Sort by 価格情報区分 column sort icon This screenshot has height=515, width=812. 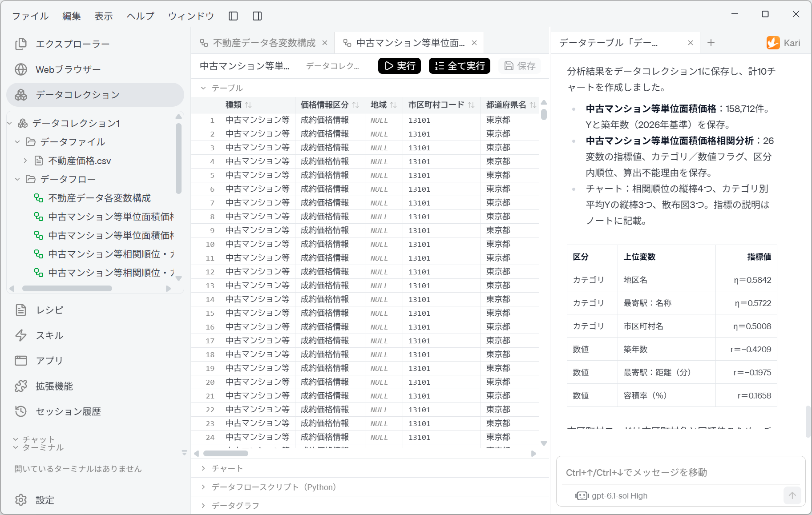click(x=356, y=105)
